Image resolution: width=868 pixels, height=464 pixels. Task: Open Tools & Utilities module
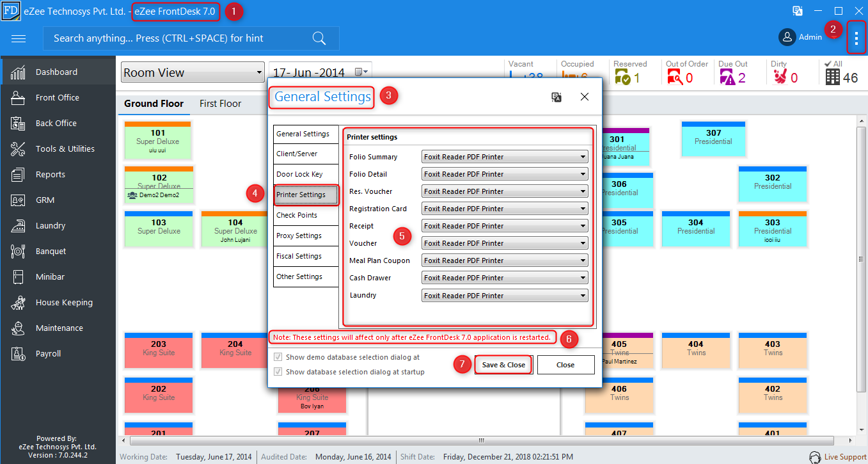tap(58, 148)
